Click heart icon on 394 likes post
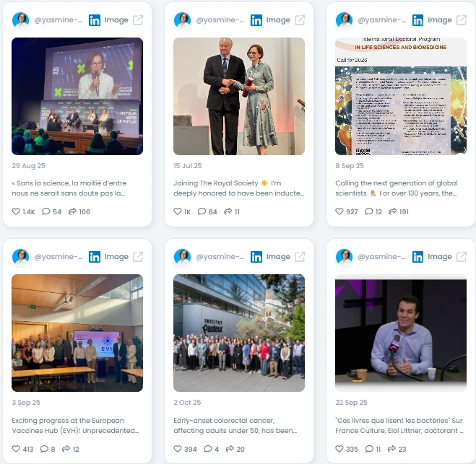The width and height of the screenshot is (476, 464). (178, 449)
